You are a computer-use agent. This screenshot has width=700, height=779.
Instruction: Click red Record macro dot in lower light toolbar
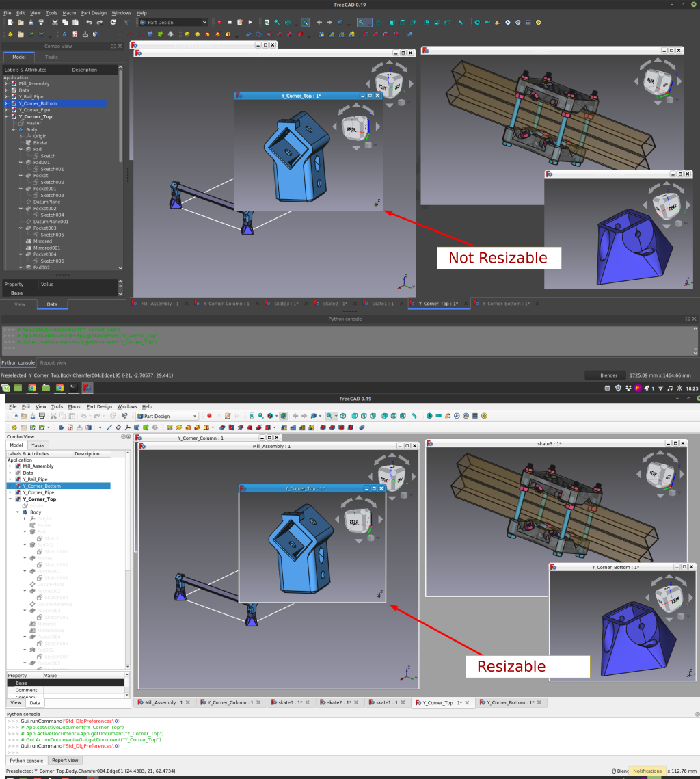coord(209,416)
